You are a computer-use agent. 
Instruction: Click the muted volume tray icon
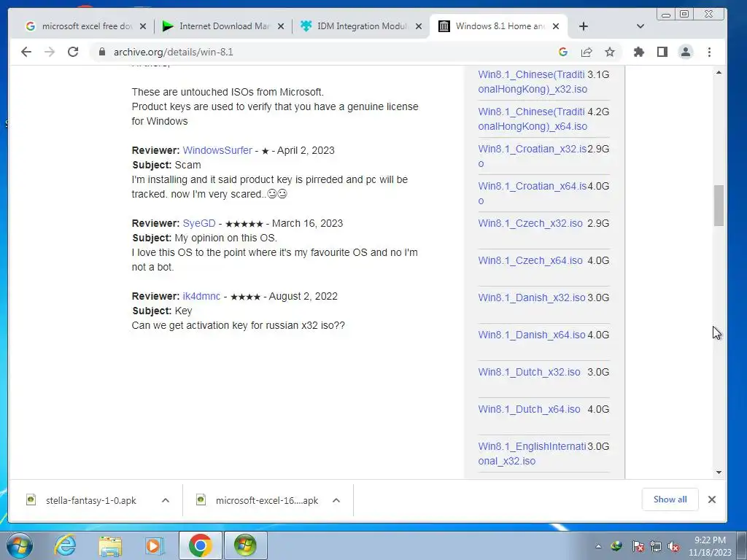[x=673, y=546]
